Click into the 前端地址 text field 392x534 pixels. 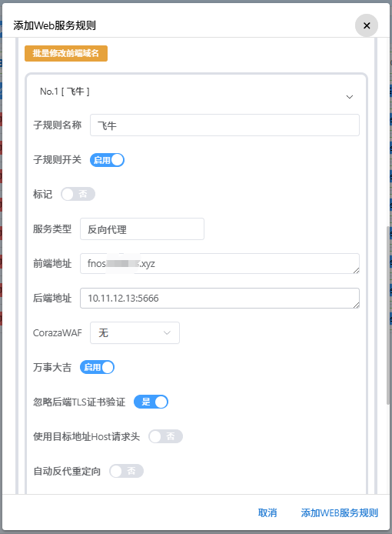pyautogui.click(x=220, y=264)
